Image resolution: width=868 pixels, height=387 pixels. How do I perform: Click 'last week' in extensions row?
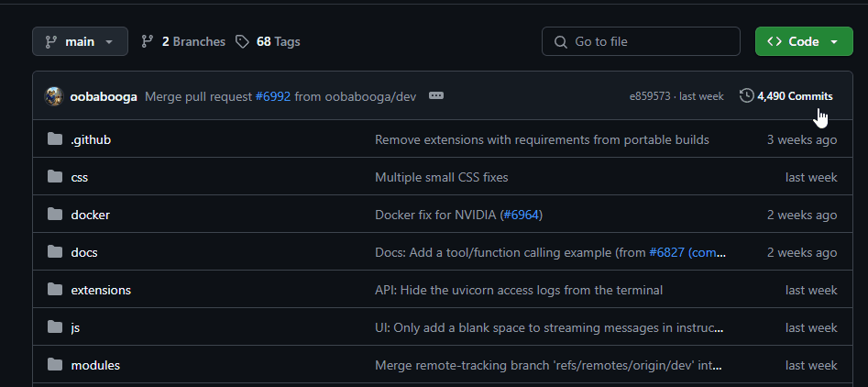tap(811, 290)
